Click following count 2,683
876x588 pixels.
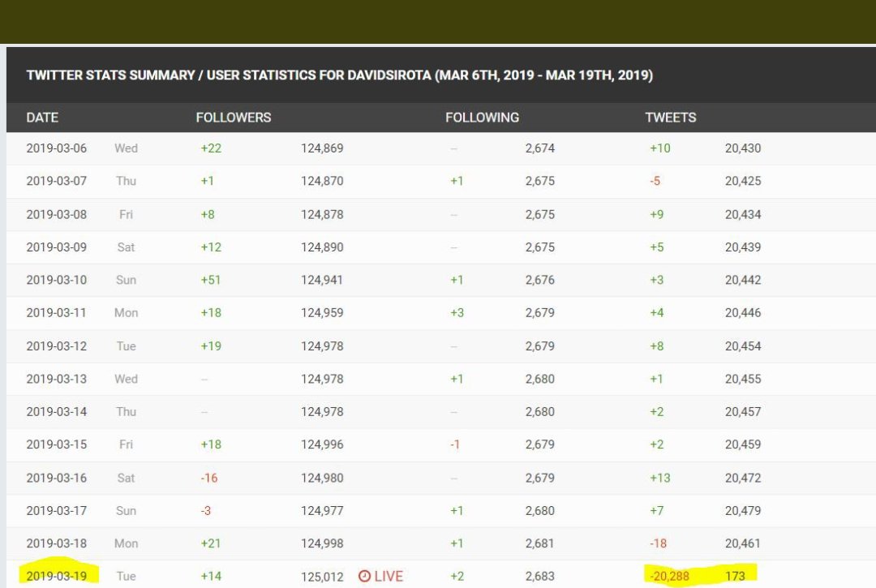540,576
